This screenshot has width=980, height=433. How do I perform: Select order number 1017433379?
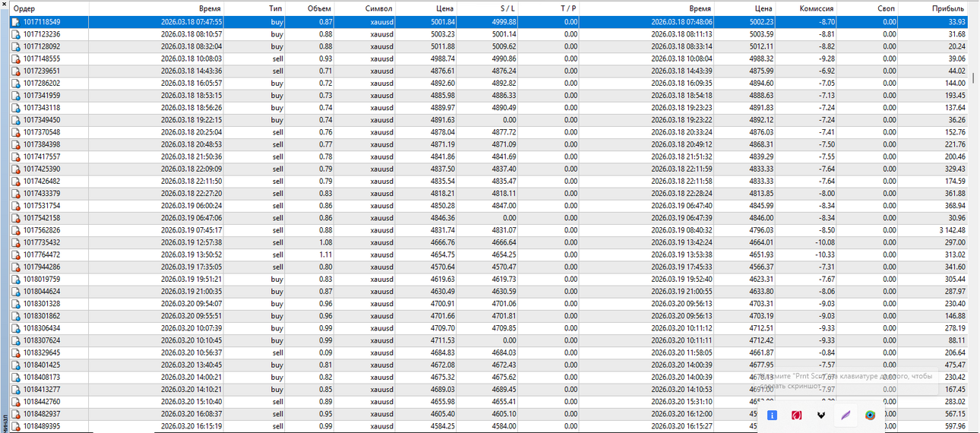click(42, 194)
